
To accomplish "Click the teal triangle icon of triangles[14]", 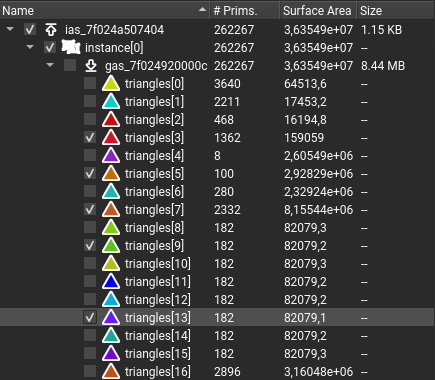I will click(x=111, y=335).
